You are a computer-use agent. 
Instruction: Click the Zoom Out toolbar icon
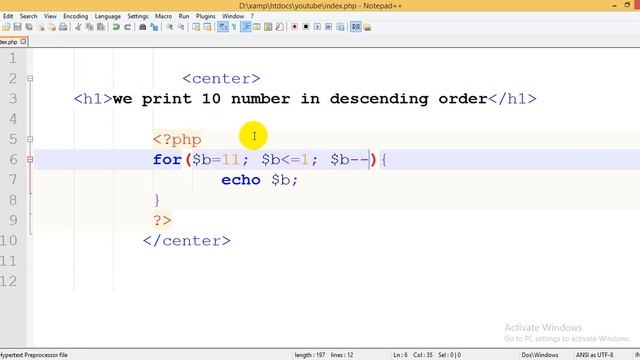(181, 27)
